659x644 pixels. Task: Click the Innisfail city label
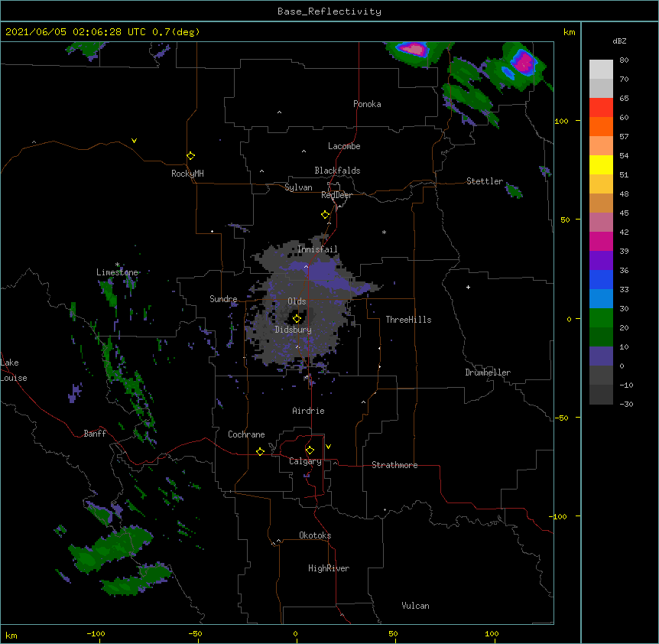(317, 249)
